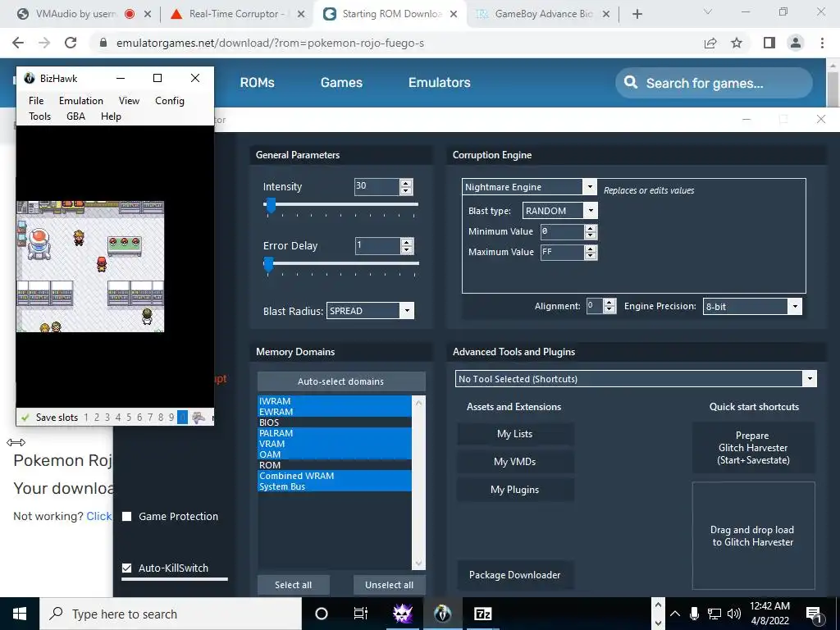Toggle VRAM memory domain selection

[x=335, y=444]
